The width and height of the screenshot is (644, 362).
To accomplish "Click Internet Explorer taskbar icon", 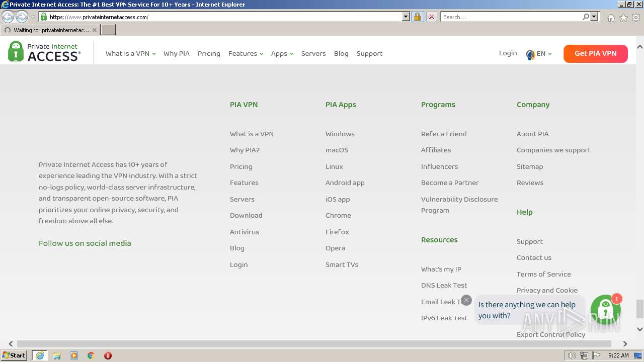I will click(x=40, y=355).
